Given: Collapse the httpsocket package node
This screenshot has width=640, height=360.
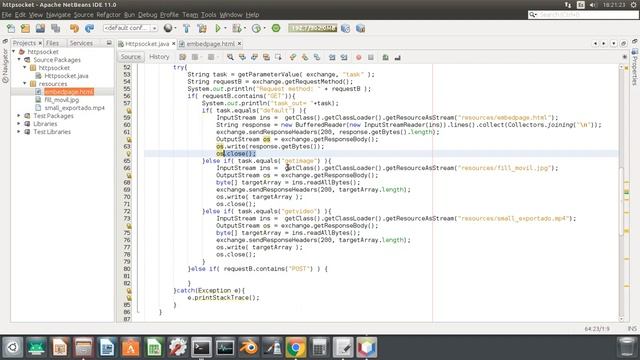Looking at the screenshot, I should tap(25, 67).
